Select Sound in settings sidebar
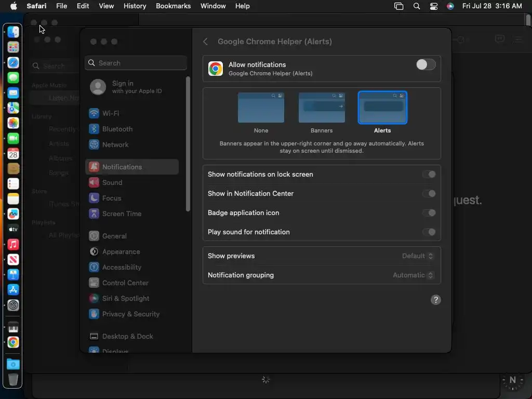Viewport: 532px width, 399px height. point(131,182)
